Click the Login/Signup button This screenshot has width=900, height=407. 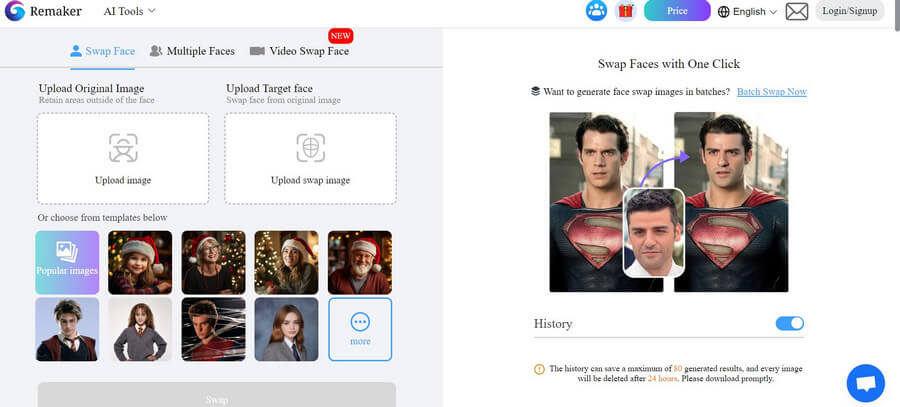point(849,11)
